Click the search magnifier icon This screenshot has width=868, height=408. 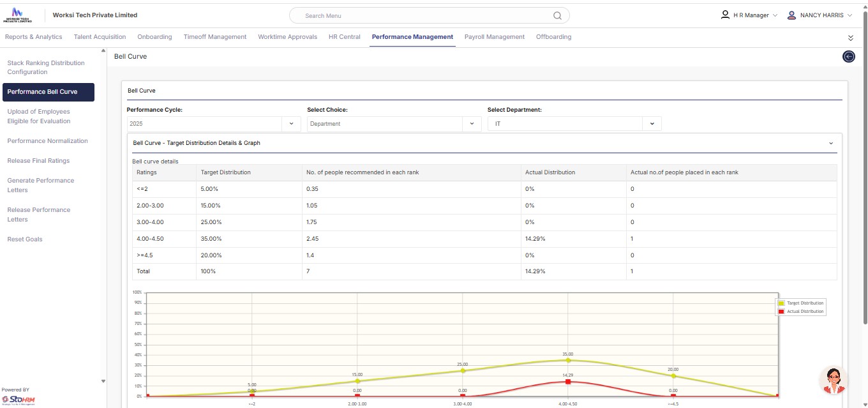(557, 16)
